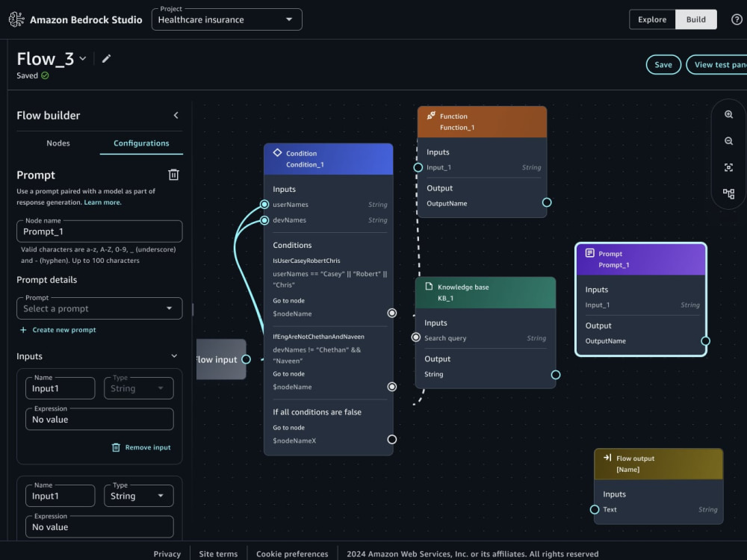The height and width of the screenshot is (560, 747).
Task: Click the Save button
Action: tap(663, 65)
